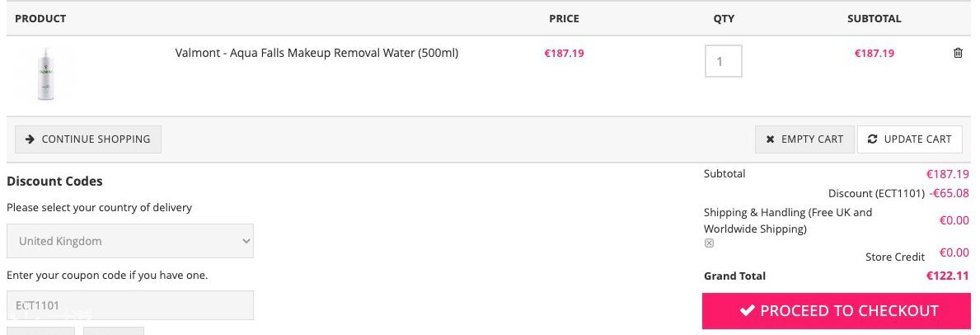The height and width of the screenshot is (335, 980).
Task: Click the x icon on Empty Cart
Action: click(770, 139)
